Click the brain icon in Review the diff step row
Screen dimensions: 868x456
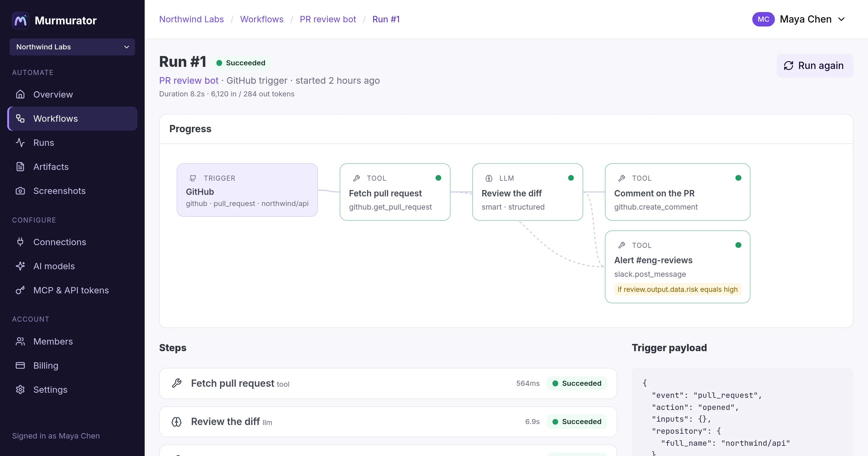pyautogui.click(x=177, y=422)
